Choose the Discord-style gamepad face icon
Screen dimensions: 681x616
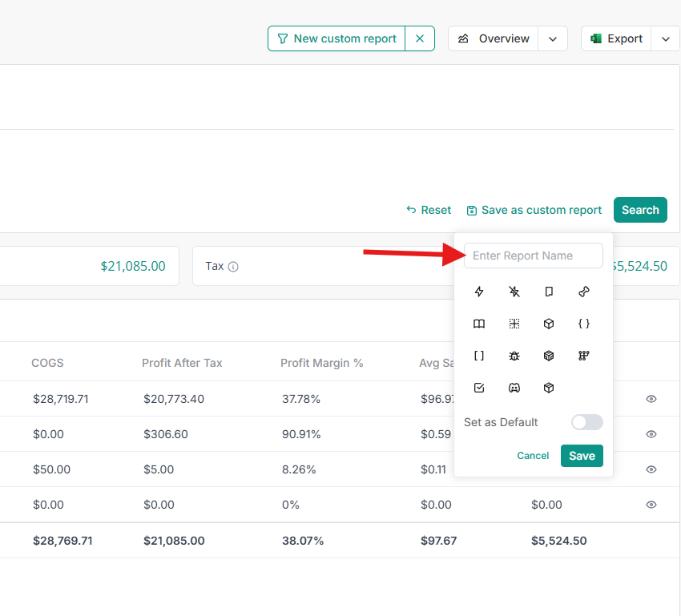pyautogui.click(x=514, y=388)
